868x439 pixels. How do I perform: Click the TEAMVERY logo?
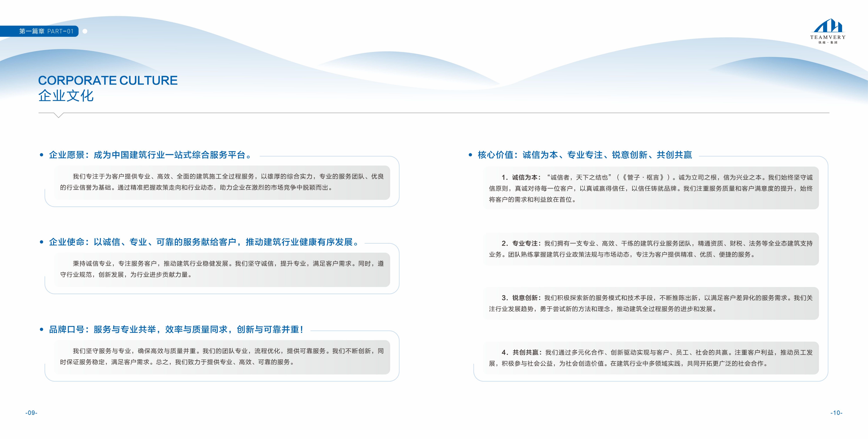[x=828, y=31]
